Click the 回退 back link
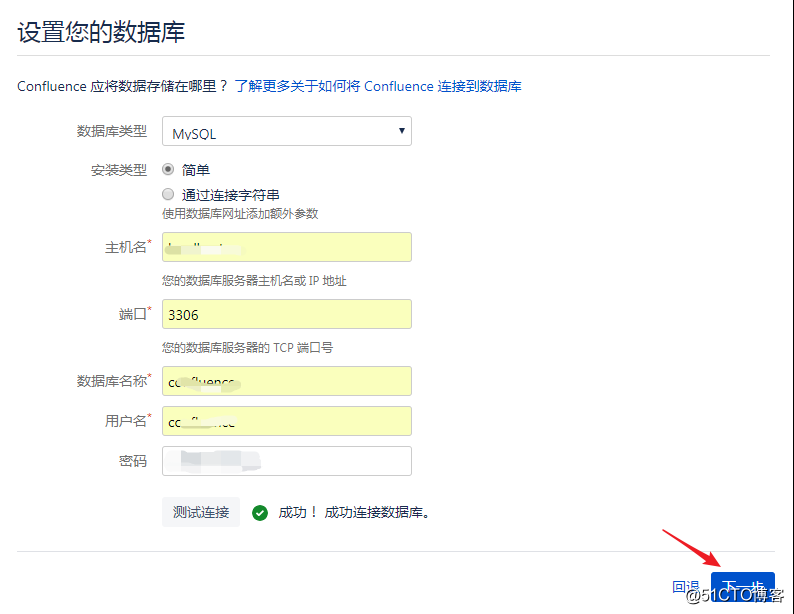 pos(686,587)
